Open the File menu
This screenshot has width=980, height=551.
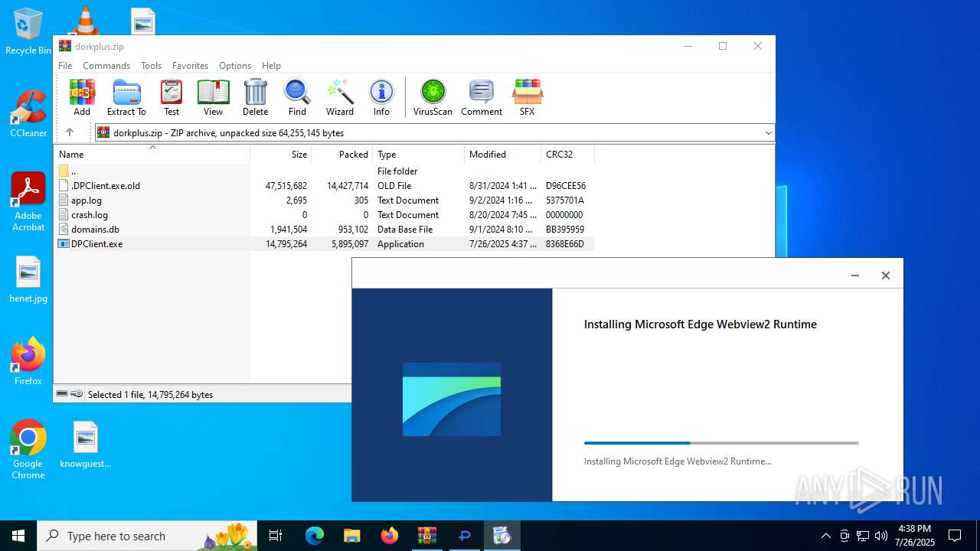(65, 66)
